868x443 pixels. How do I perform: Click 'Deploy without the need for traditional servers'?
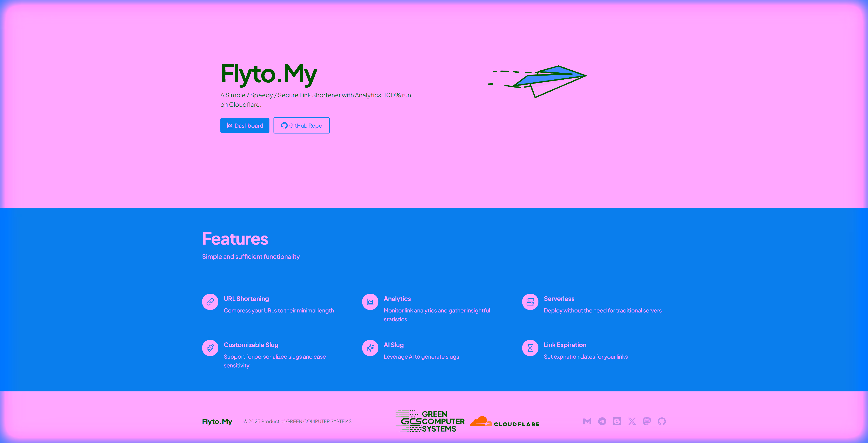(x=602, y=310)
